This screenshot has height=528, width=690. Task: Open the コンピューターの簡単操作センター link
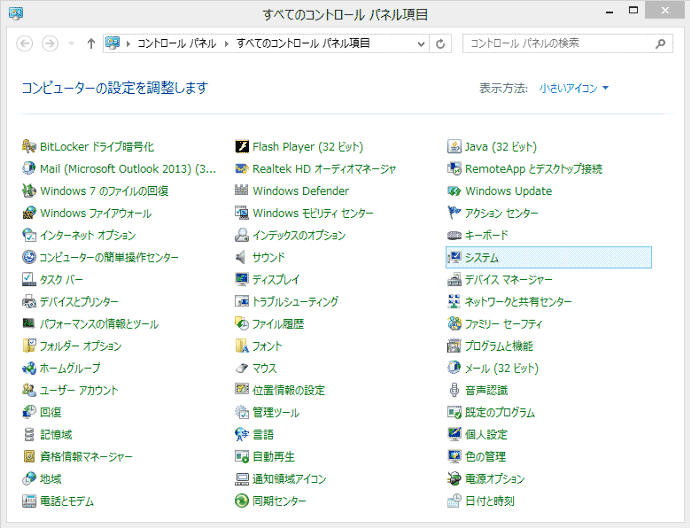pos(109,257)
